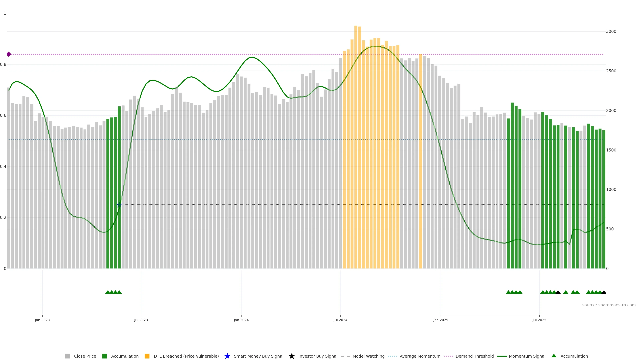
Task: Toggle the green Accumulation bar legend square
Action: (104, 356)
